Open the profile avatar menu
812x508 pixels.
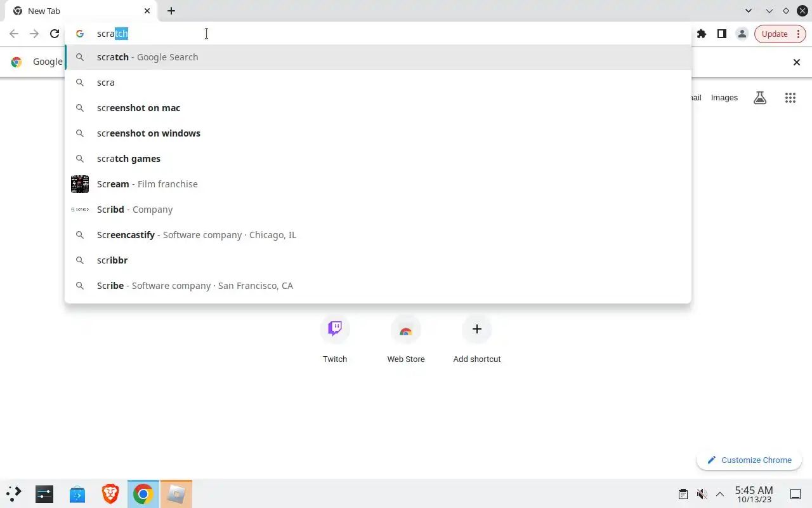coord(742,34)
